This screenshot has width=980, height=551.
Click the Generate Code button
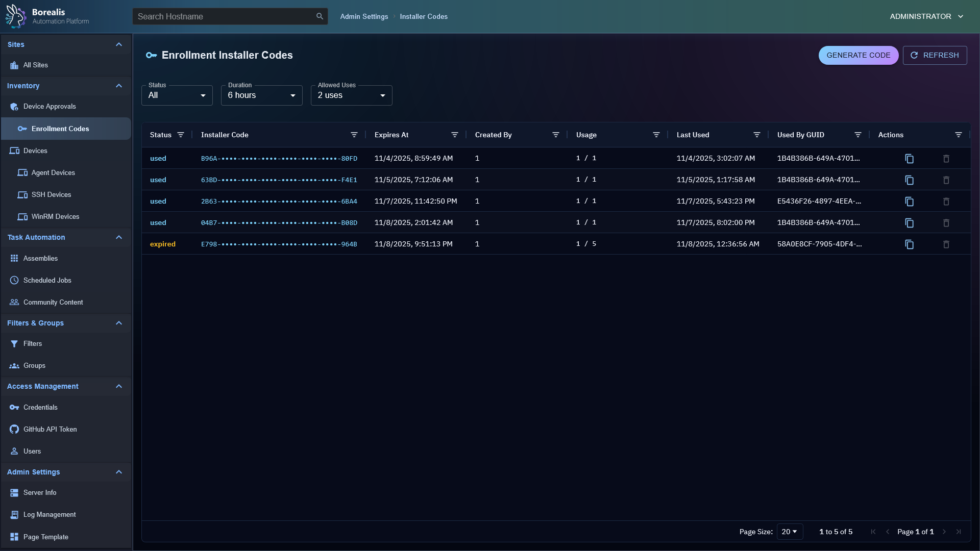pos(858,55)
